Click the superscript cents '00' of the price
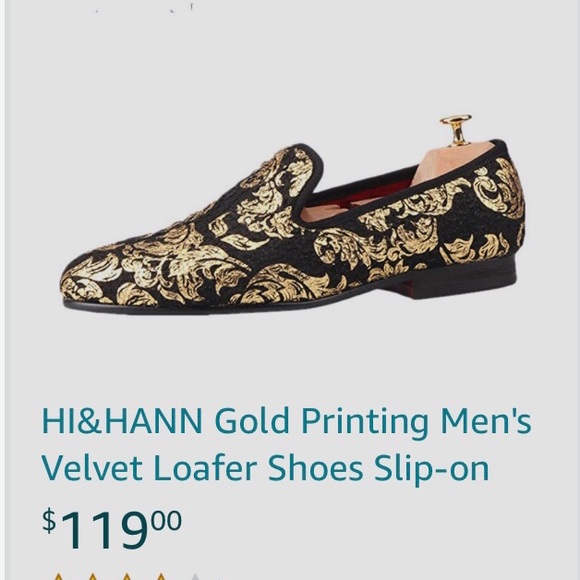Image resolution: width=580 pixels, height=580 pixels. (167, 520)
